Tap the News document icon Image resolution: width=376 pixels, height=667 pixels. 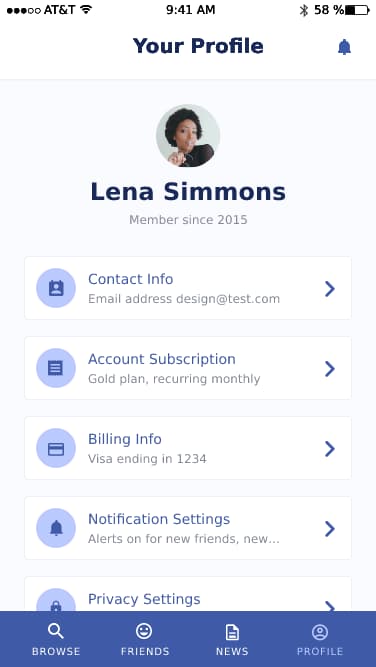(x=232, y=632)
